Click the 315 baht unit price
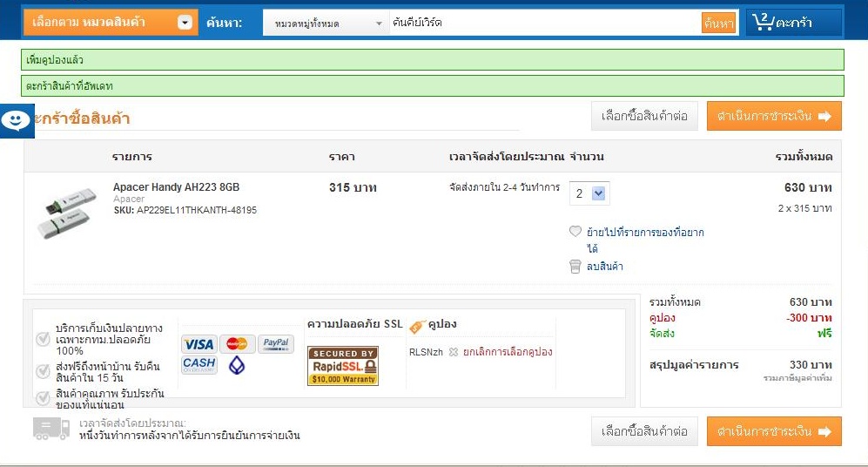868x467 pixels. [353, 187]
